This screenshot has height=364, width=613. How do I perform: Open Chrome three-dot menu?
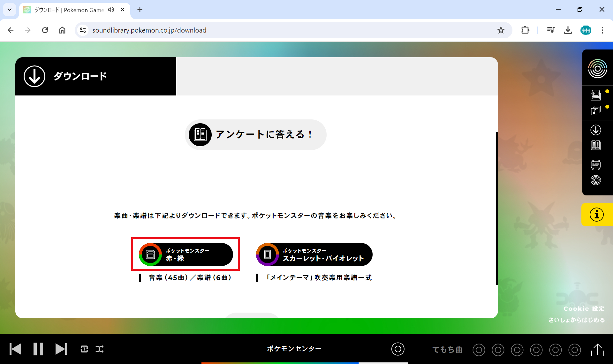(602, 30)
